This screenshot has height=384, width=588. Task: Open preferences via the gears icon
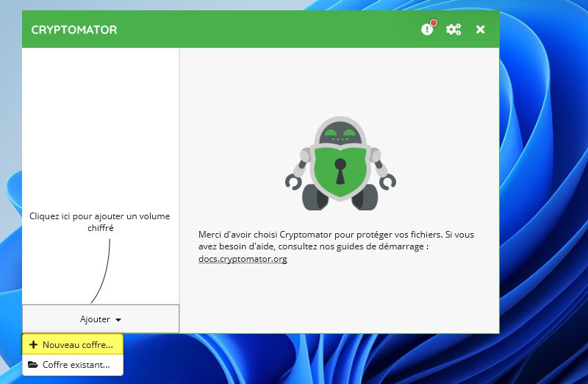453,29
